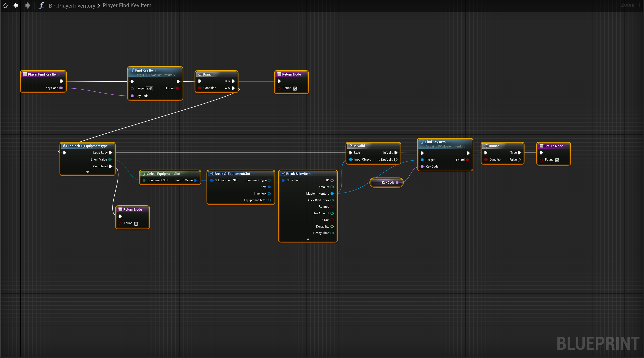644x358 pixels.
Task: Toggle Found checkbox on rightmost Return Node
Action: tap(557, 160)
